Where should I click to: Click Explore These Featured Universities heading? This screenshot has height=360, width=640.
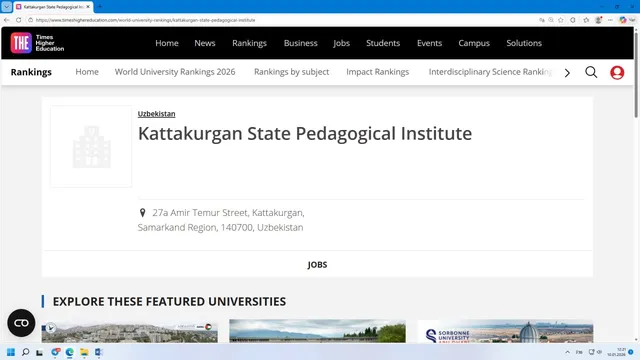(169, 302)
